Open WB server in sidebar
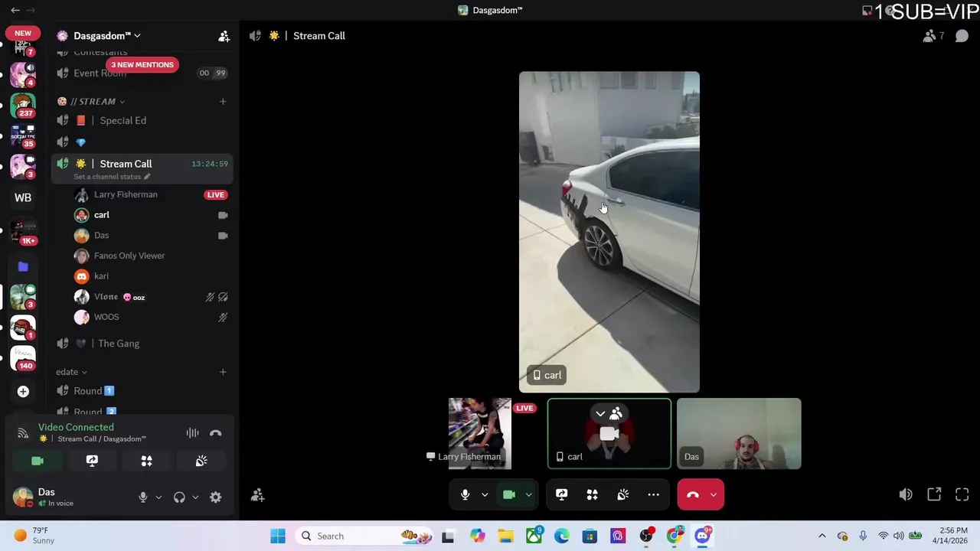The image size is (980, 551). [x=23, y=197]
